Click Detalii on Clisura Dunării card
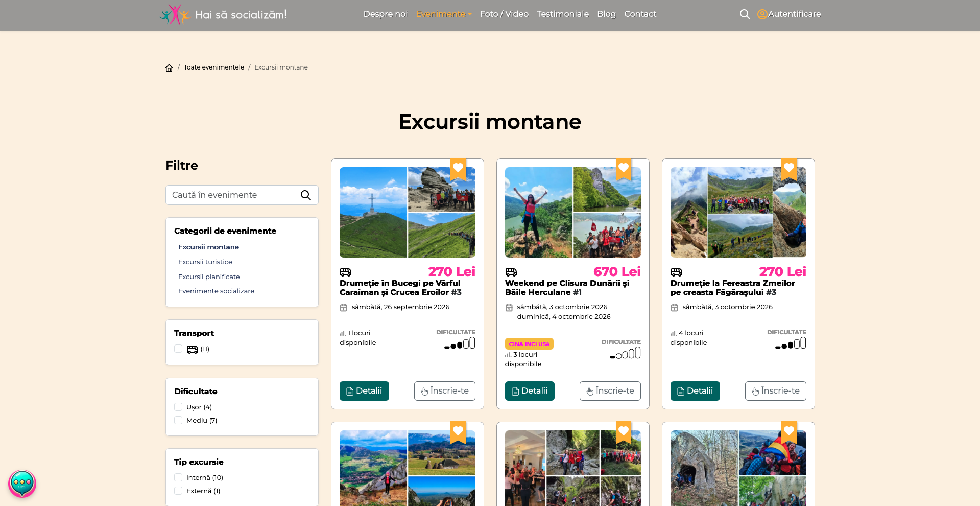This screenshot has width=980, height=506. pyautogui.click(x=530, y=391)
